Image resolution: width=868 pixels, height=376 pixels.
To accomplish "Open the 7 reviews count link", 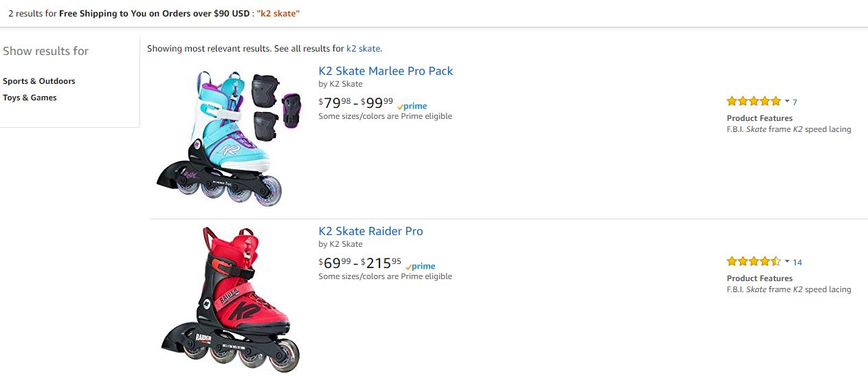I will click(x=795, y=102).
